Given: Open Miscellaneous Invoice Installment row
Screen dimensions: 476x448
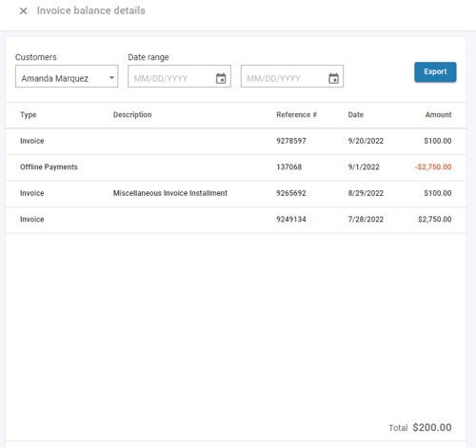Looking at the screenshot, I should (x=236, y=193).
